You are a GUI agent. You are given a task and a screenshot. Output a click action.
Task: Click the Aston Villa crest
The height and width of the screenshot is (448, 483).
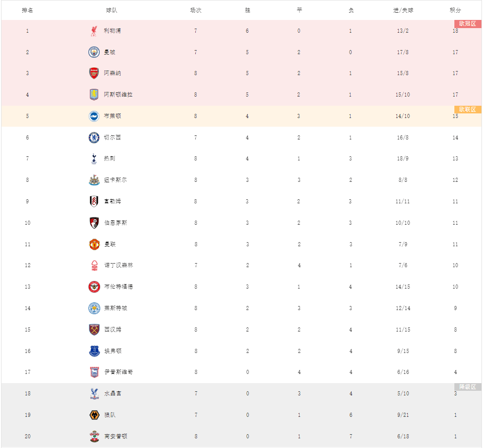94,95
